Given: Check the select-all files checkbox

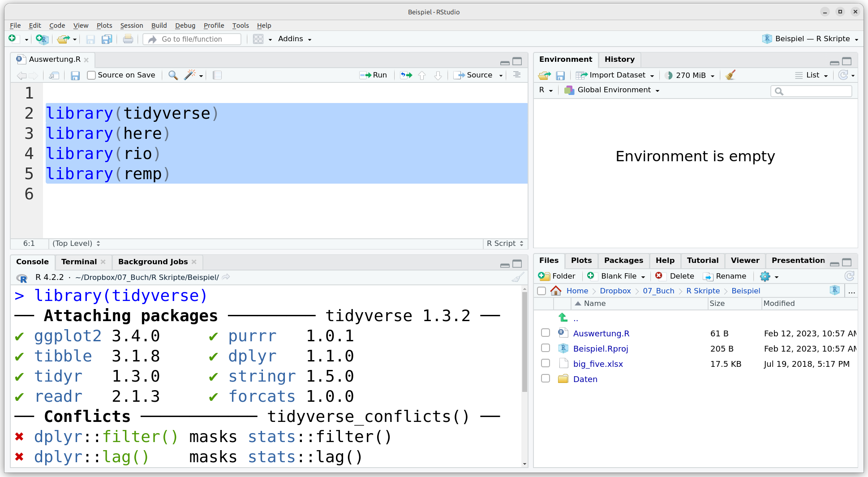Looking at the screenshot, I should (541, 291).
